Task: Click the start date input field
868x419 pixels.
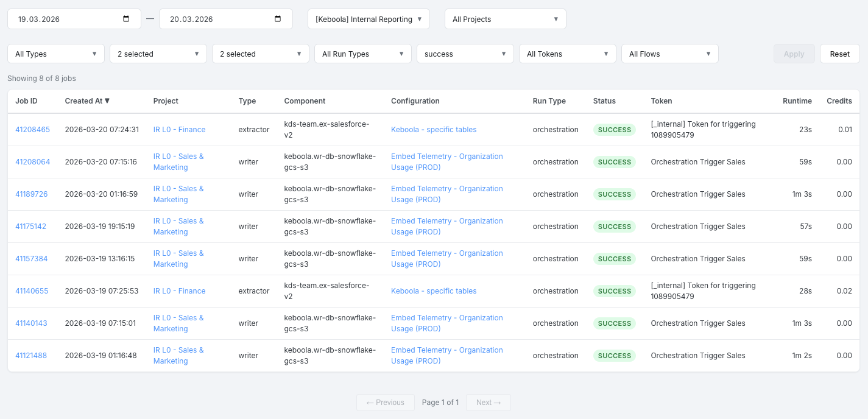Action: tap(74, 19)
